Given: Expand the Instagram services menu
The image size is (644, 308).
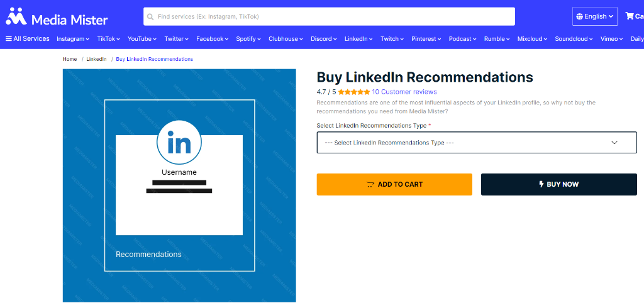Looking at the screenshot, I should click(x=73, y=38).
